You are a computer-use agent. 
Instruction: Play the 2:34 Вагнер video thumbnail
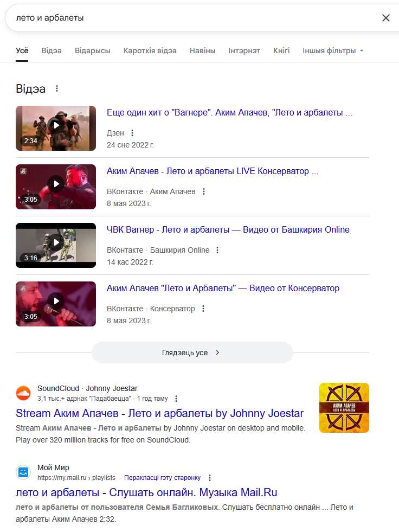tap(56, 128)
